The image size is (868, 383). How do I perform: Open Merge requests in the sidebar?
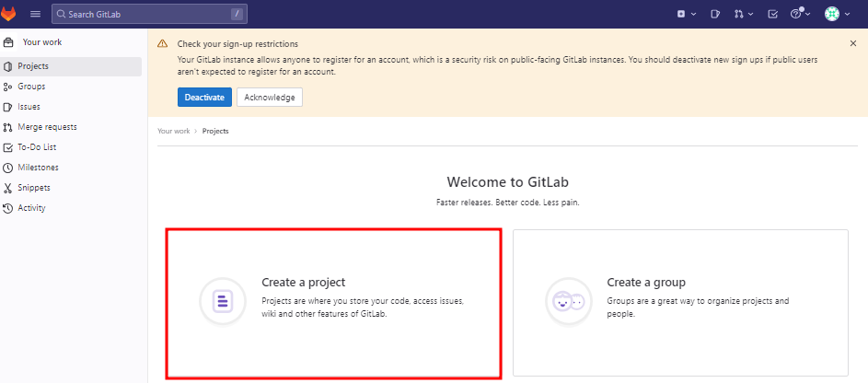[71, 127]
